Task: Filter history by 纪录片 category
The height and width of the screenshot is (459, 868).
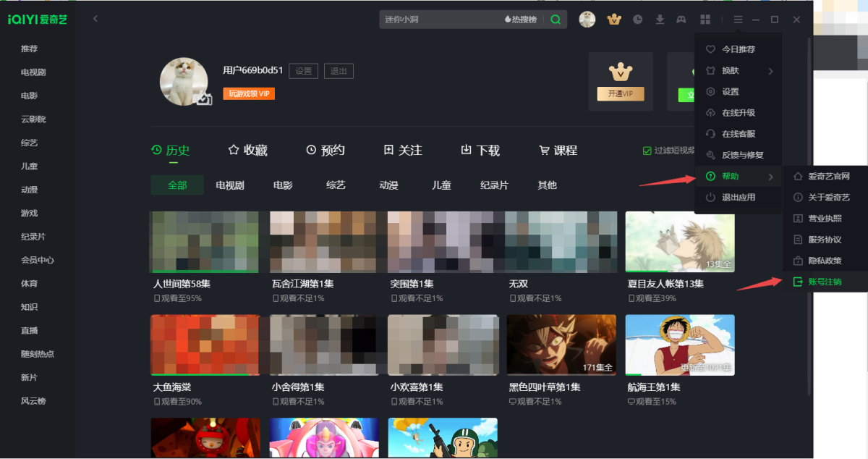Action: [494, 185]
